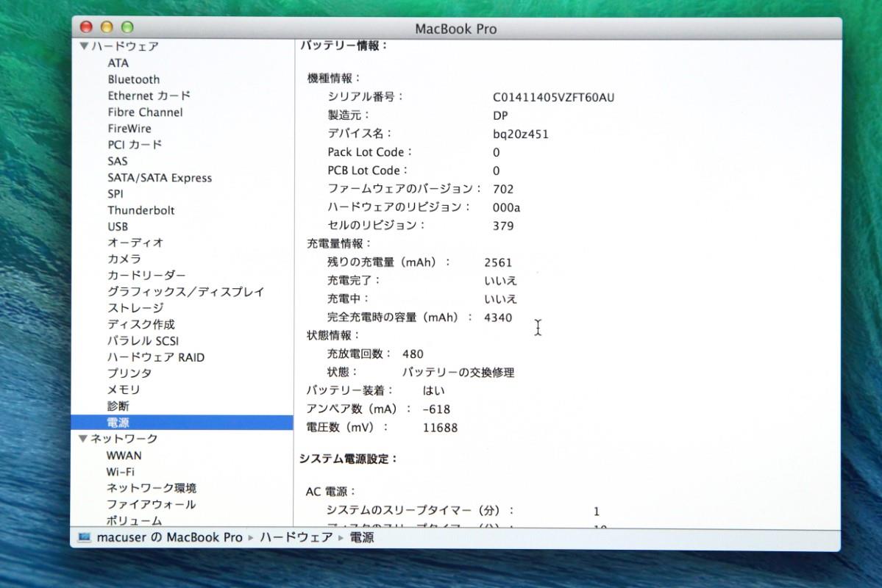Open the ディスク作成 entry
This screenshot has height=588, width=882.
[x=141, y=324]
